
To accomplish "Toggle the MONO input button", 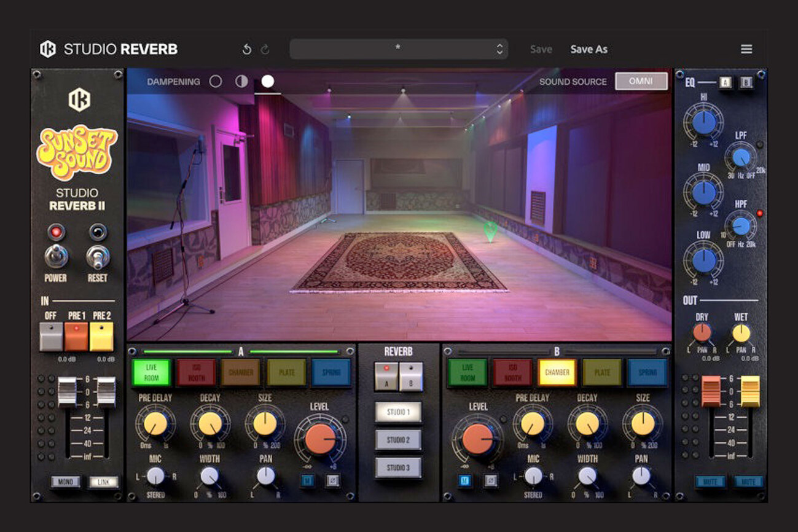I will 65,482.
